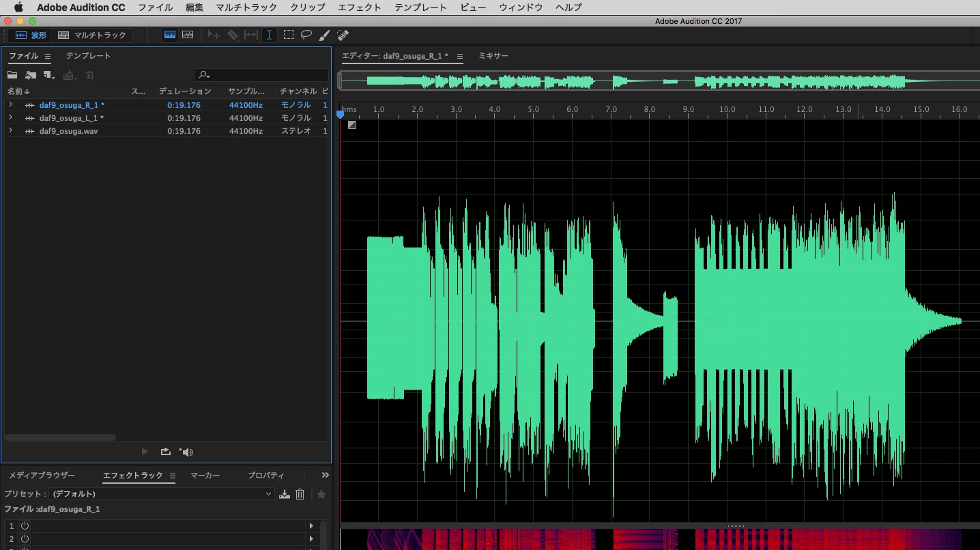
Task: Select file daf9_osuga.wav
Action: [68, 131]
